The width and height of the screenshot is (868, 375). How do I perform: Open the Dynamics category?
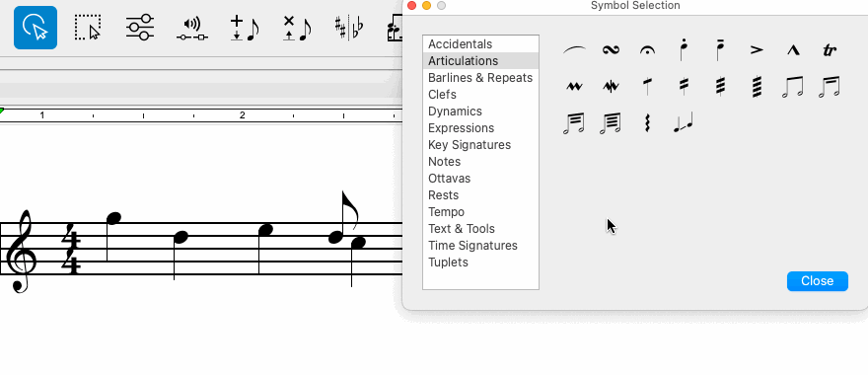(480, 112)
